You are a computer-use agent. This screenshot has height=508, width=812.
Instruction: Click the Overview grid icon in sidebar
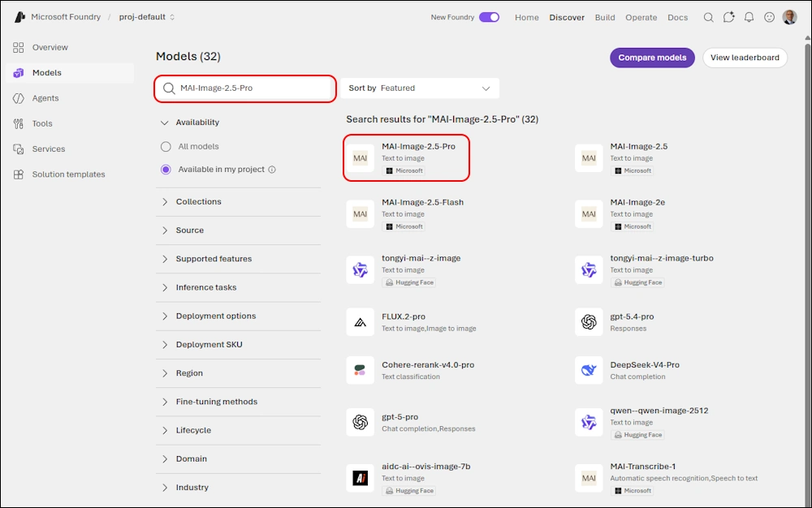tap(18, 48)
